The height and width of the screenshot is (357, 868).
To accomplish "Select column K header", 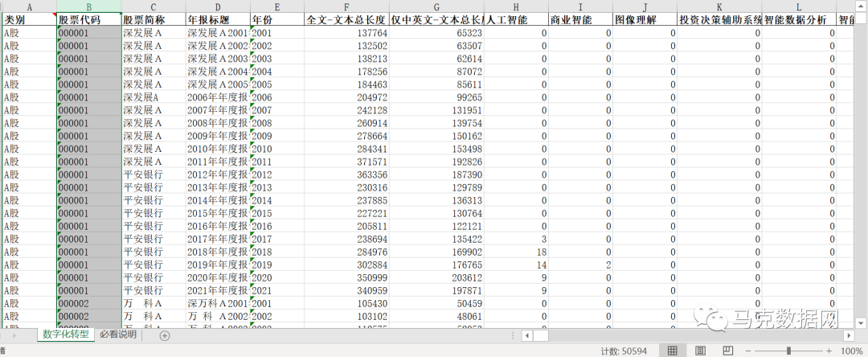I will click(x=719, y=6).
